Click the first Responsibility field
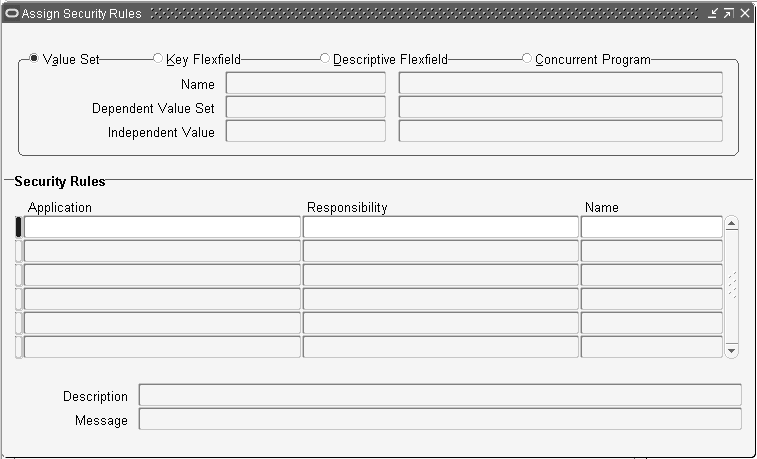 click(440, 227)
